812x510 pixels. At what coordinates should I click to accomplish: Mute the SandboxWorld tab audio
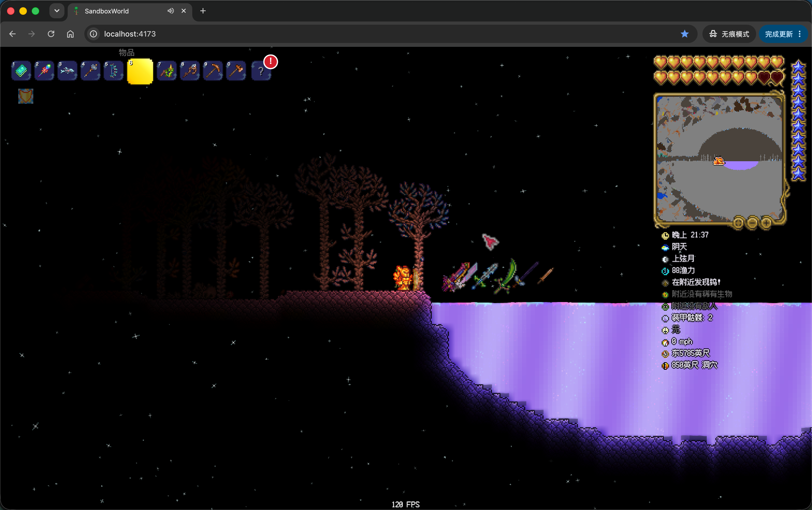click(171, 11)
